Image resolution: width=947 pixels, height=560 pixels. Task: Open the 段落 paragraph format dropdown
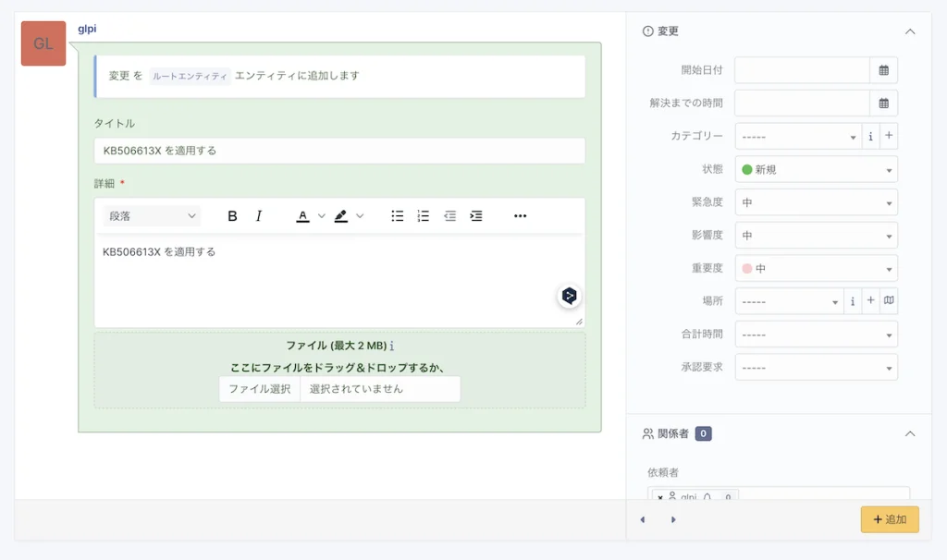(152, 216)
